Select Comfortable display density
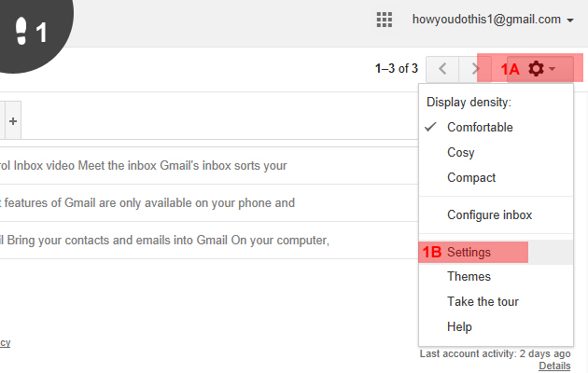 496,128
